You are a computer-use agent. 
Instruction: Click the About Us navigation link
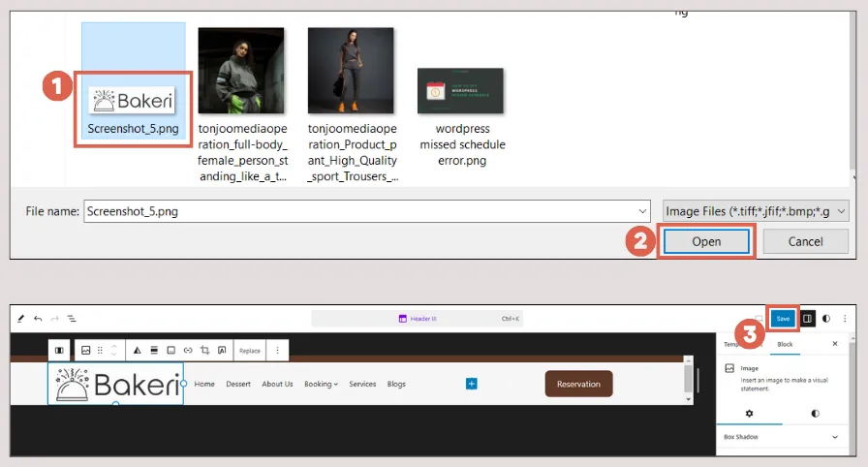click(x=277, y=384)
